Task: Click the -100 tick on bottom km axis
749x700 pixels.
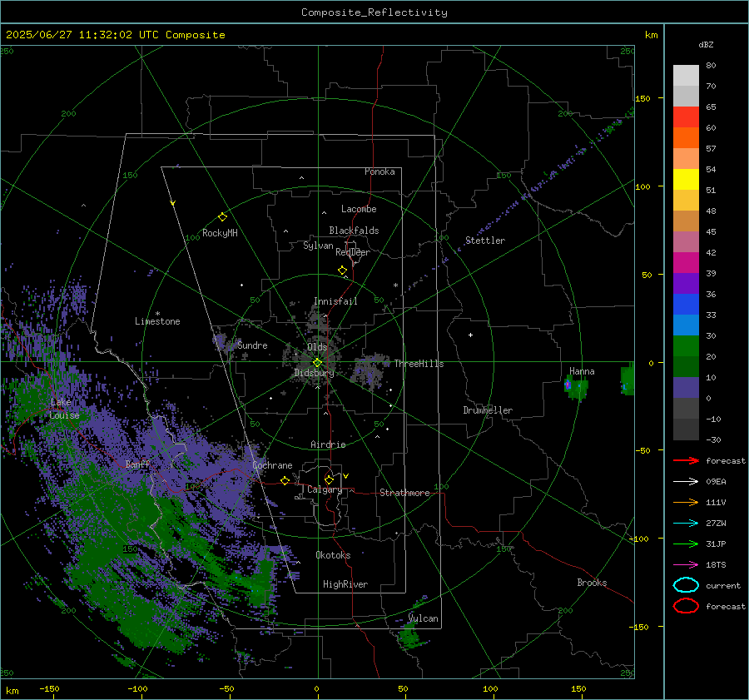Action: 137,688
